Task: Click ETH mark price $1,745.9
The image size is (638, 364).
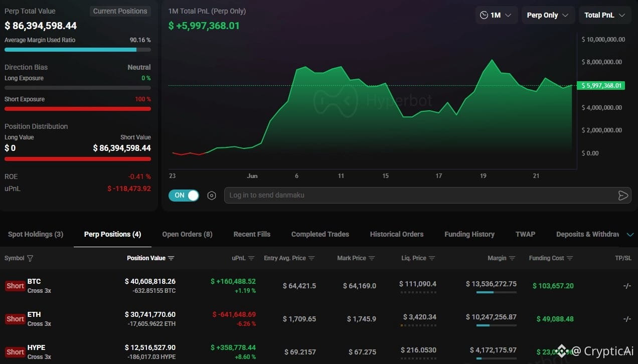Action: [362, 319]
